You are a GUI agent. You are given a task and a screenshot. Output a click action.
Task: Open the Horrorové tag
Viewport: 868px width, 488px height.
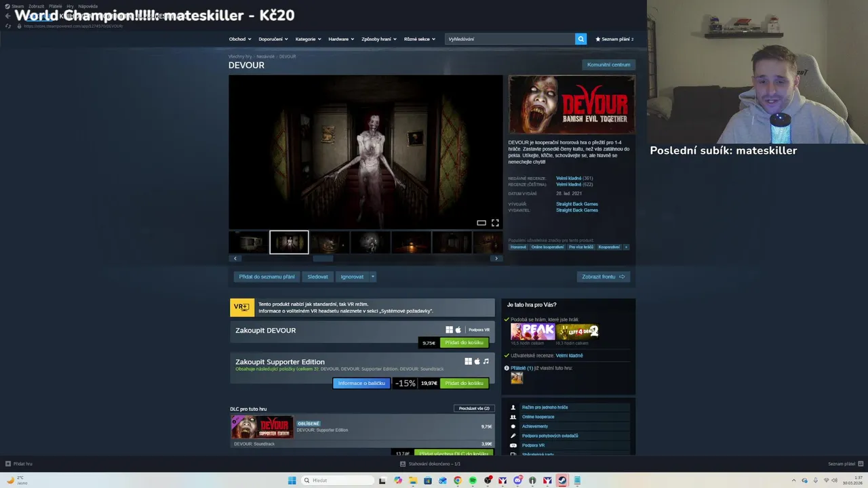tap(518, 247)
